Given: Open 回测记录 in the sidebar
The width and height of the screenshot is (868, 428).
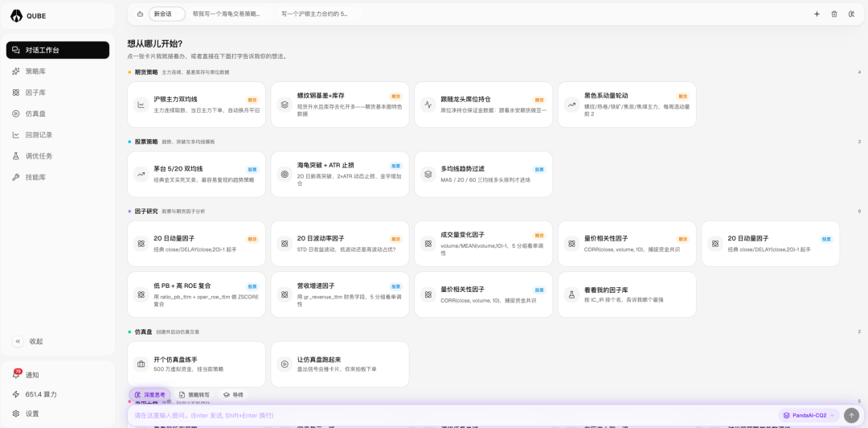Looking at the screenshot, I should coord(58,134).
